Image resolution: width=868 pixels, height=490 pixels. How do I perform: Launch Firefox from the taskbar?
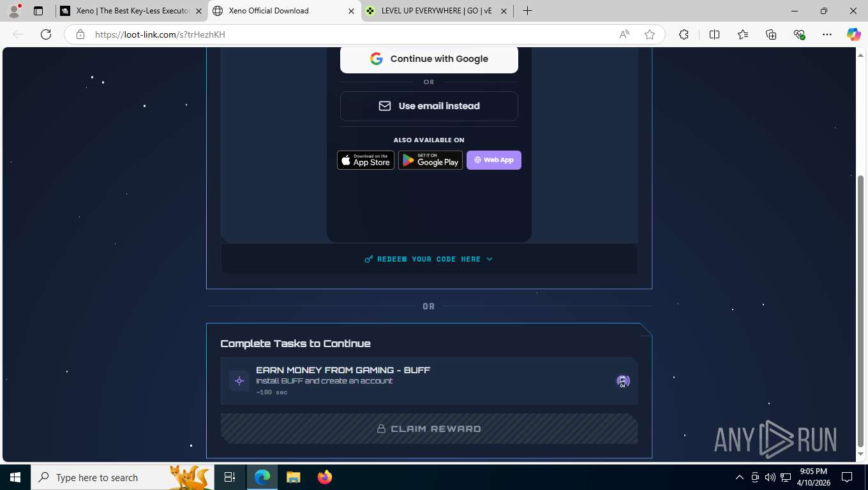pos(324,477)
